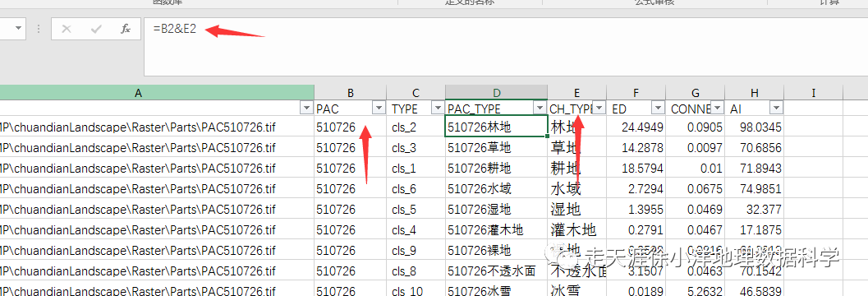Select cell containing 510726裸地
The image size is (868, 296).
497,250
